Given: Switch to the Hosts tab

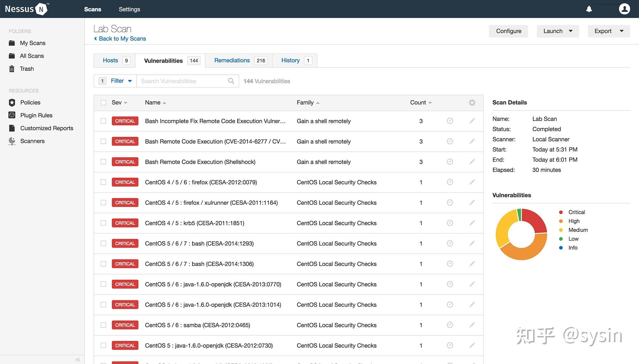Looking at the screenshot, I should (114, 60).
